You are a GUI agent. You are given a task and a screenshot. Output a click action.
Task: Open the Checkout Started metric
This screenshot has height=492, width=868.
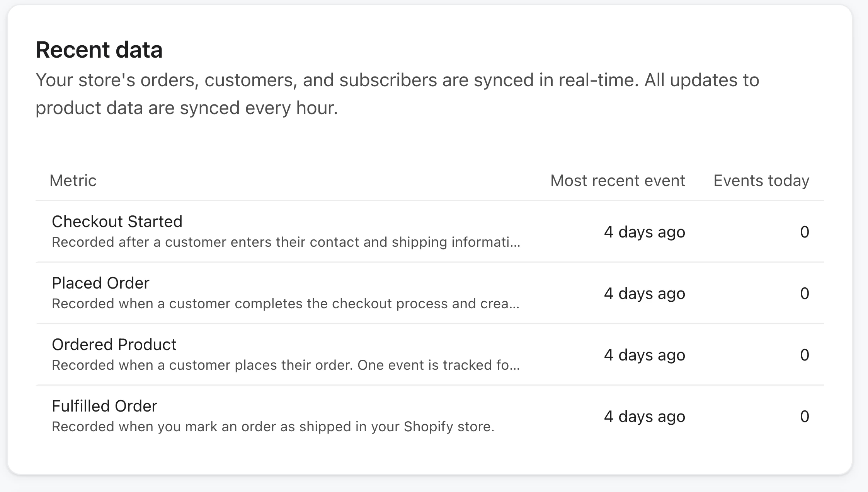(117, 222)
